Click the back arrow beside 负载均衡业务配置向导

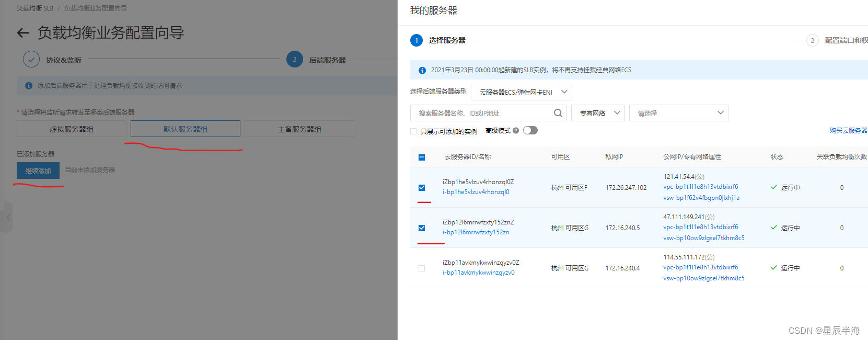23,33
